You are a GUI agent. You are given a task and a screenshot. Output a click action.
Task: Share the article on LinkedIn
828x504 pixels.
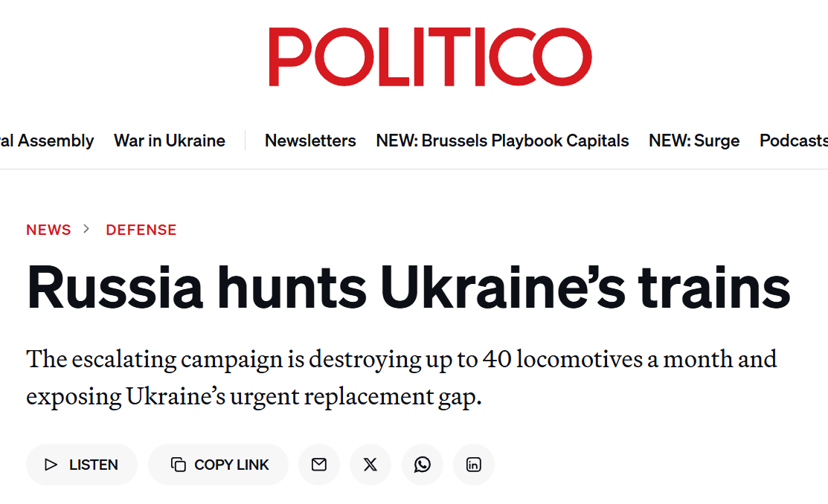pyautogui.click(x=474, y=465)
